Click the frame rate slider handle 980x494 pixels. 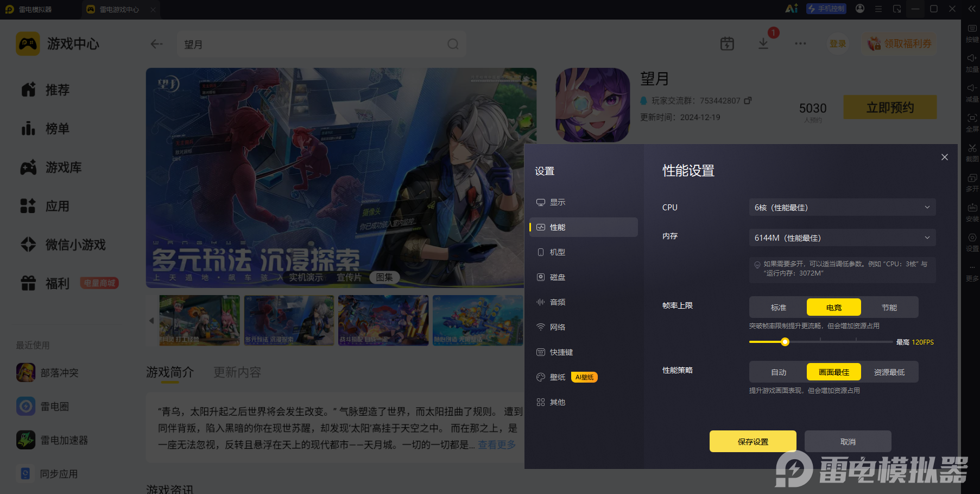pyautogui.click(x=785, y=342)
